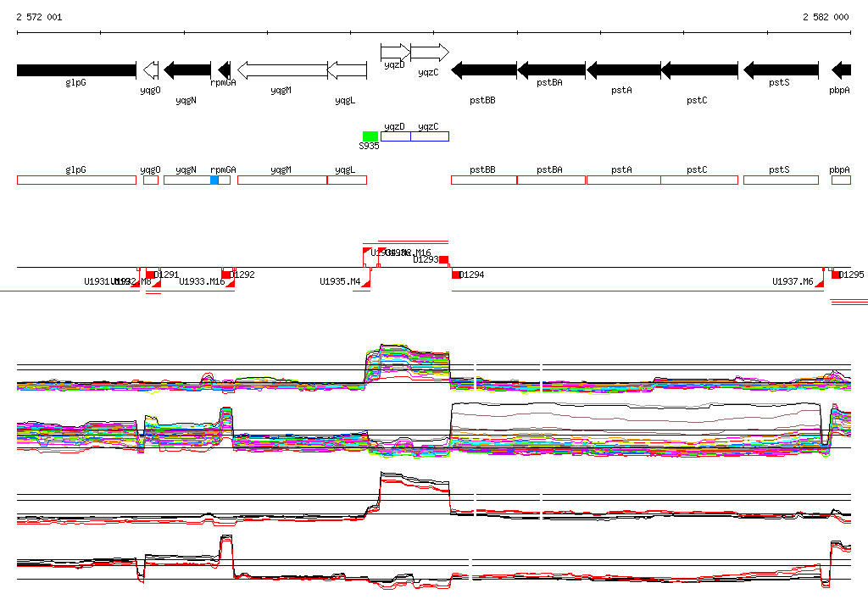Image resolution: width=868 pixels, height=605 pixels.
Task: Click the red-outlined yqgO annotation box
Action: pyautogui.click(x=151, y=180)
